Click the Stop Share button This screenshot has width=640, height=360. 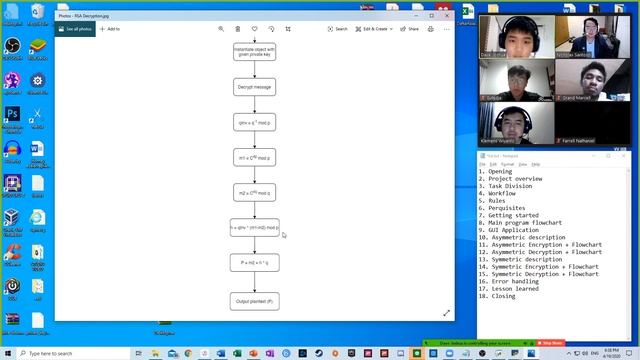coord(550,343)
